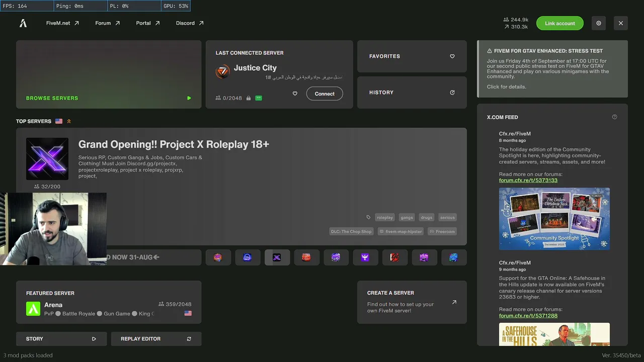The width and height of the screenshot is (644, 362).
Task: Click the refresh icon on Replay Editor
Action: coord(189,339)
